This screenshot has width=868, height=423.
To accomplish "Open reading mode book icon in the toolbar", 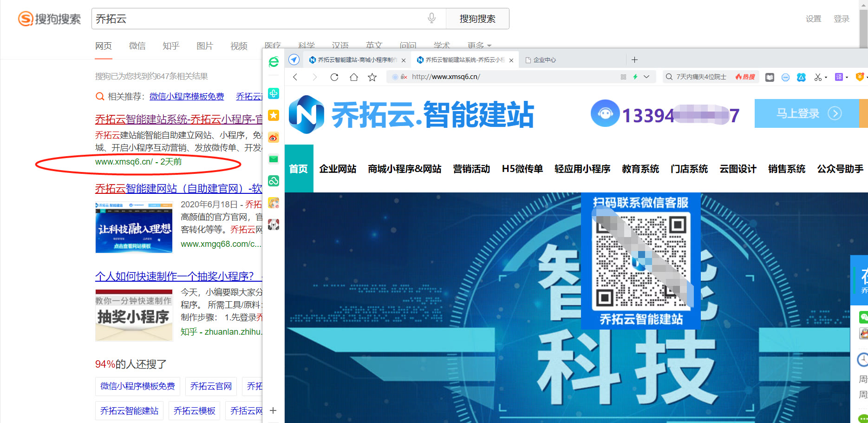I will 770,77.
